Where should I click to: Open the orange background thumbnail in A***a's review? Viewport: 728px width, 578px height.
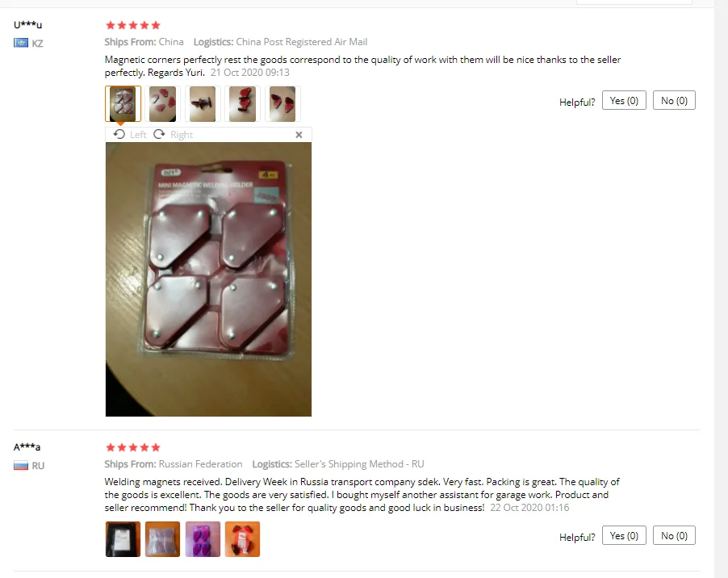pyautogui.click(x=242, y=539)
